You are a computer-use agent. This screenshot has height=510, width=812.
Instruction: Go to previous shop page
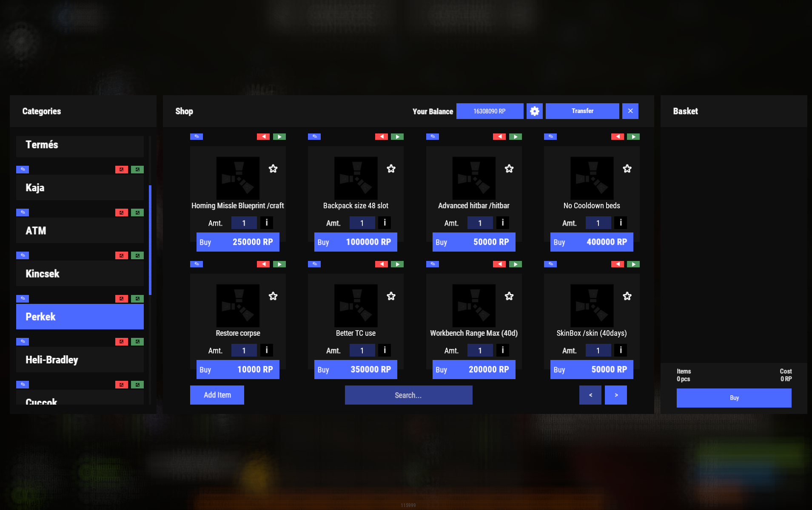point(590,395)
